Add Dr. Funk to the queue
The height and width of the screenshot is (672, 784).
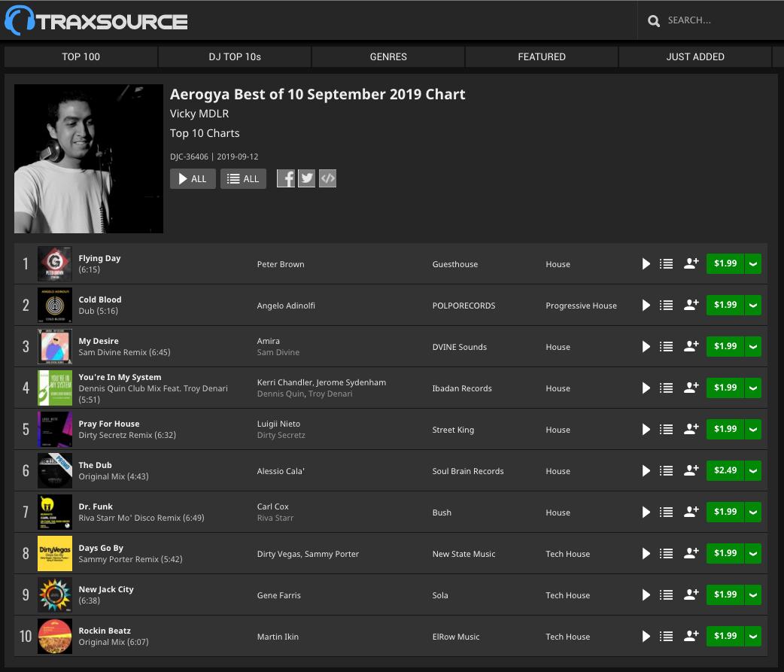(666, 512)
